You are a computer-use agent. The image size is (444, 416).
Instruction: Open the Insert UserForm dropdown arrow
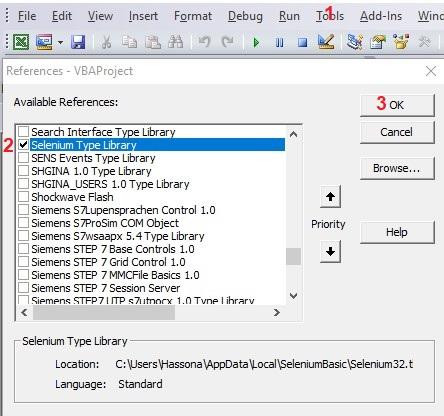pyautogui.click(x=60, y=42)
